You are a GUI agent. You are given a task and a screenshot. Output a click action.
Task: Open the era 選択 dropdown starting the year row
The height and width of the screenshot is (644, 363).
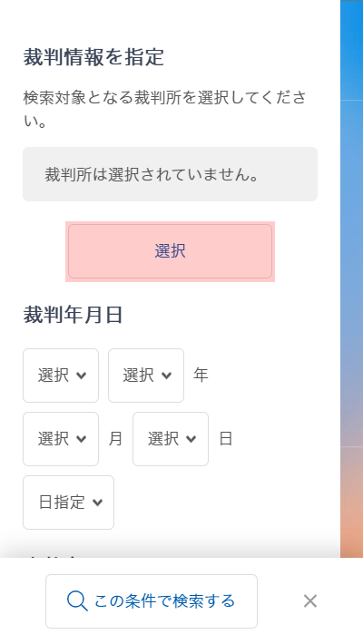61,376
